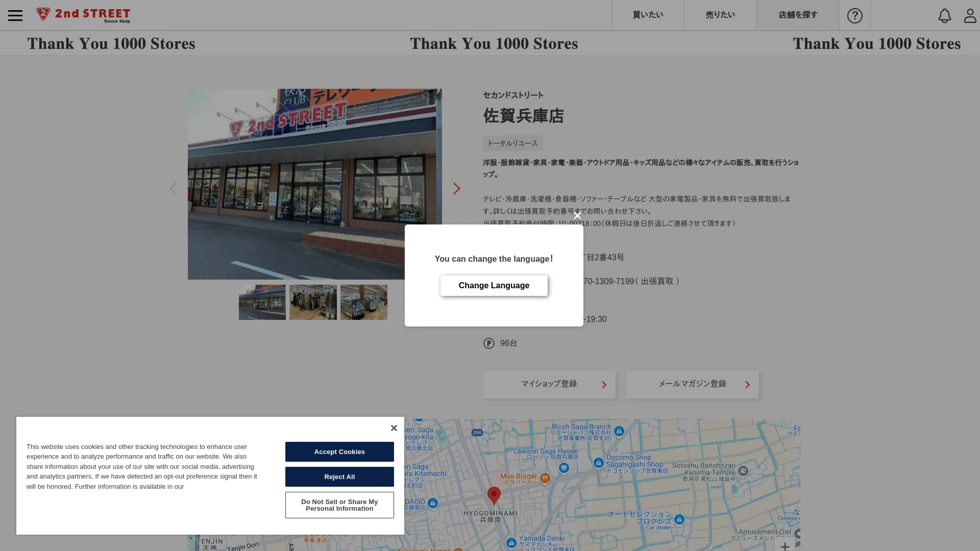Accept Cookies
The width and height of the screenshot is (980, 551).
point(339,452)
